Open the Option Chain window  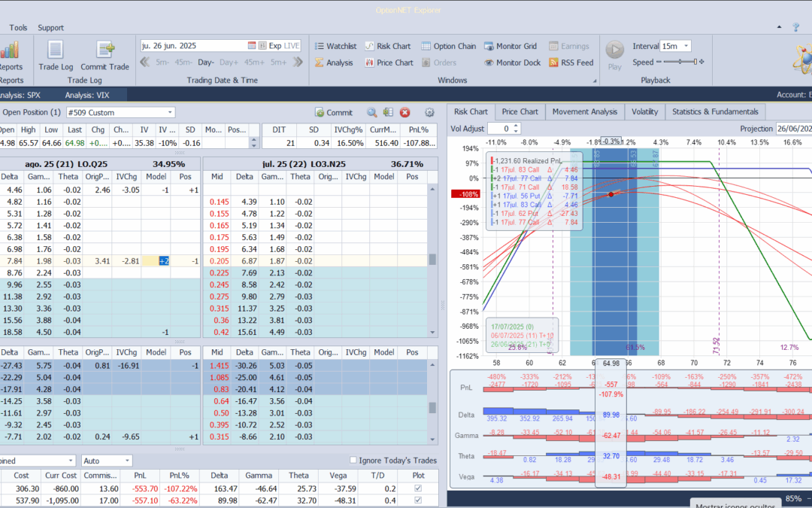(x=449, y=46)
